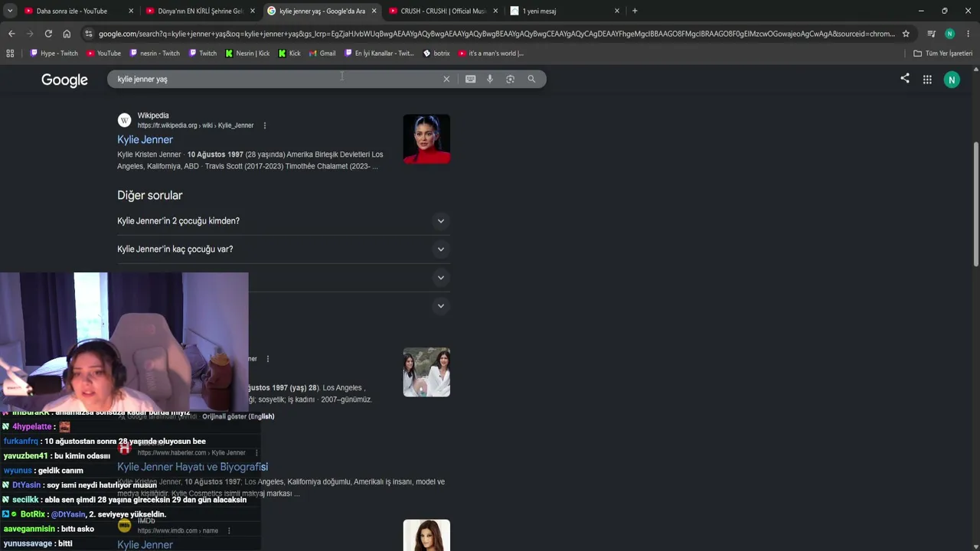Viewport: 980px width, 551px height.
Task: Open Kylie Jenner thumbnail in Wikipedia result
Action: pos(426,139)
